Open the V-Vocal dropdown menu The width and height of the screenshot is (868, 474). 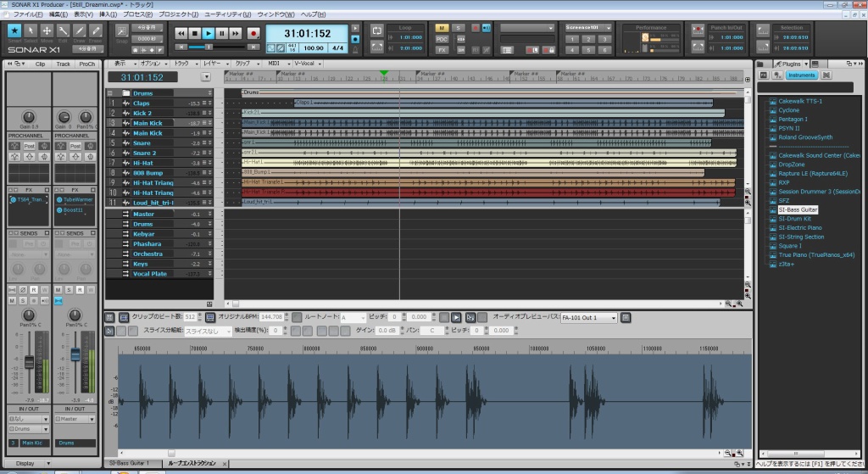307,63
